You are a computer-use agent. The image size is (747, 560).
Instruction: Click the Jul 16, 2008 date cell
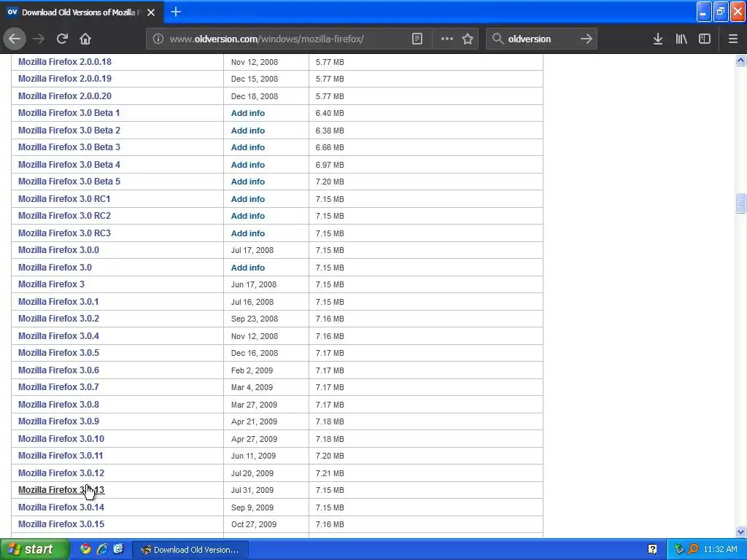(x=252, y=302)
